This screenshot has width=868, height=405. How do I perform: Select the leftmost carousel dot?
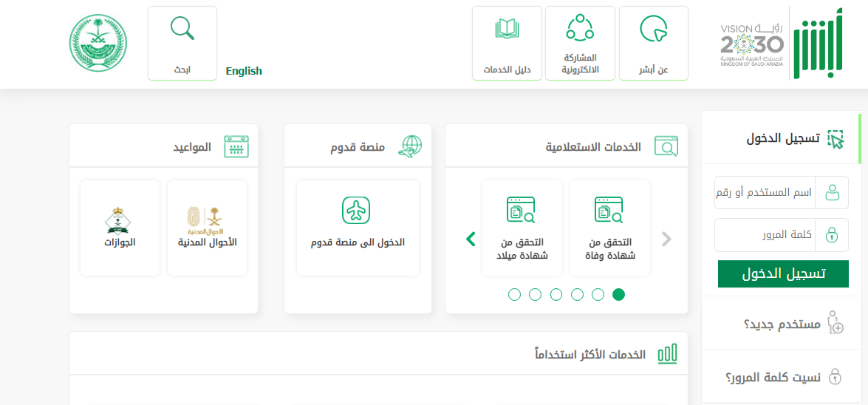click(515, 295)
